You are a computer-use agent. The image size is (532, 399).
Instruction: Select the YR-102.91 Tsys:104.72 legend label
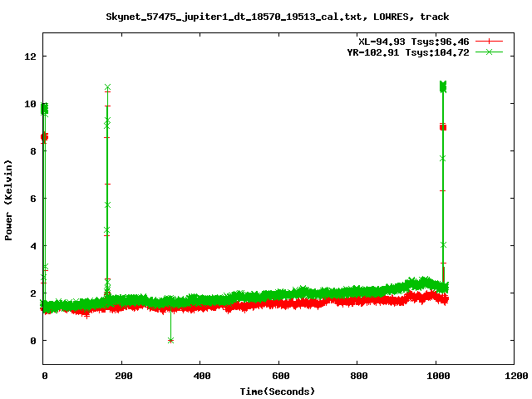tap(408, 52)
